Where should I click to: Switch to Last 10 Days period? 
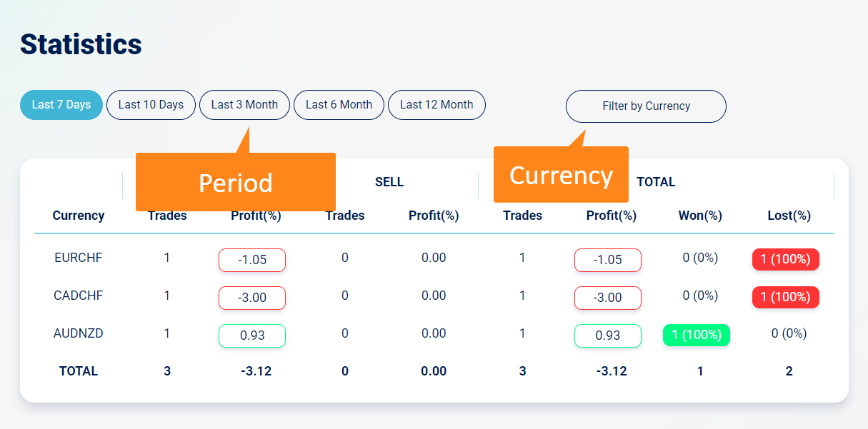pos(151,105)
